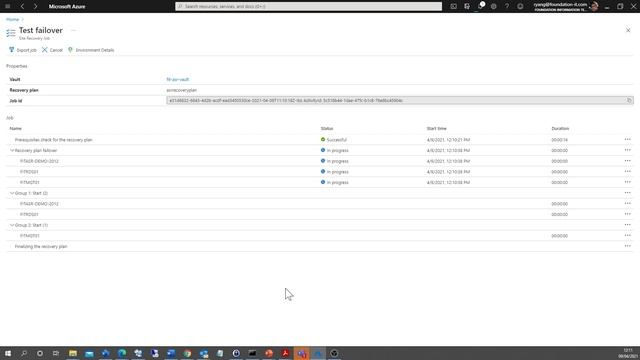640x360 pixels.
Task: Open the Azure portal hamburger menu
Action: (7, 7)
